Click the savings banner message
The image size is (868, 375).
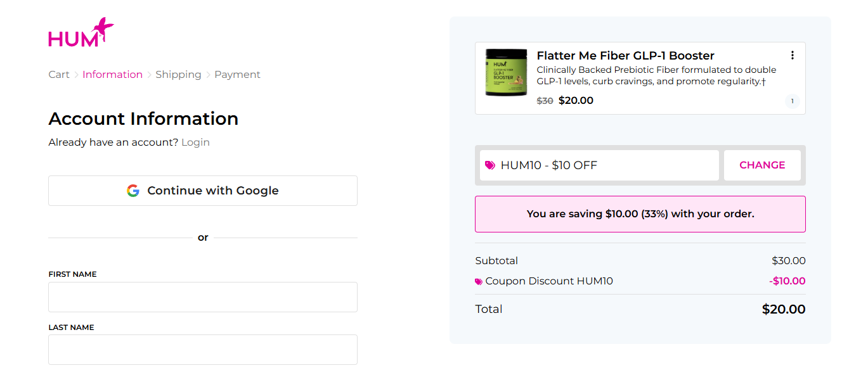click(x=640, y=213)
